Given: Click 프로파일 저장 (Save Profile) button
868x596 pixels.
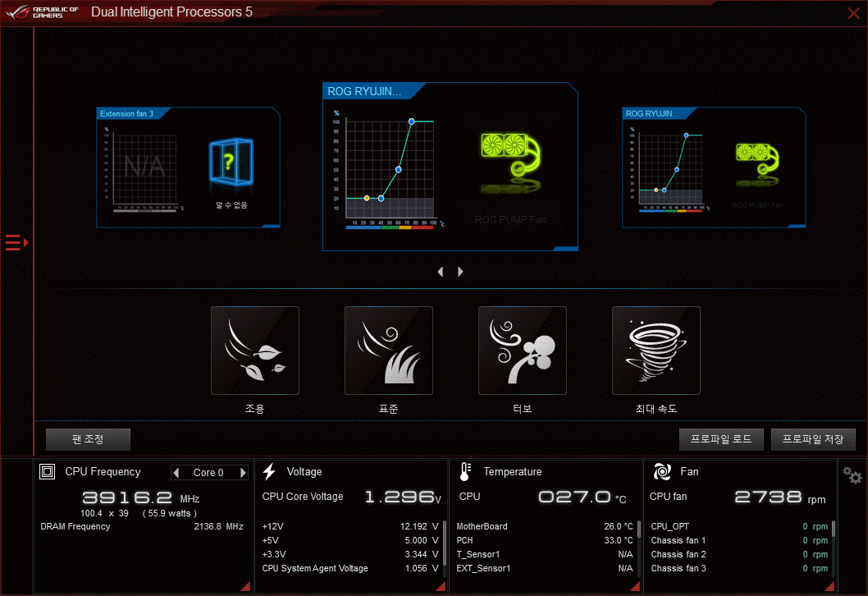Looking at the screenshot, I should pyautogui.click(x=813, y=439).
